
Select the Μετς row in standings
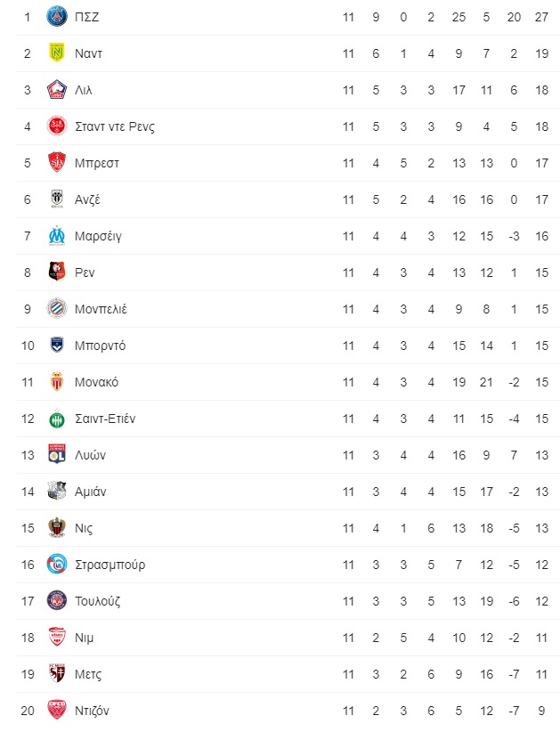click(288, 674)
